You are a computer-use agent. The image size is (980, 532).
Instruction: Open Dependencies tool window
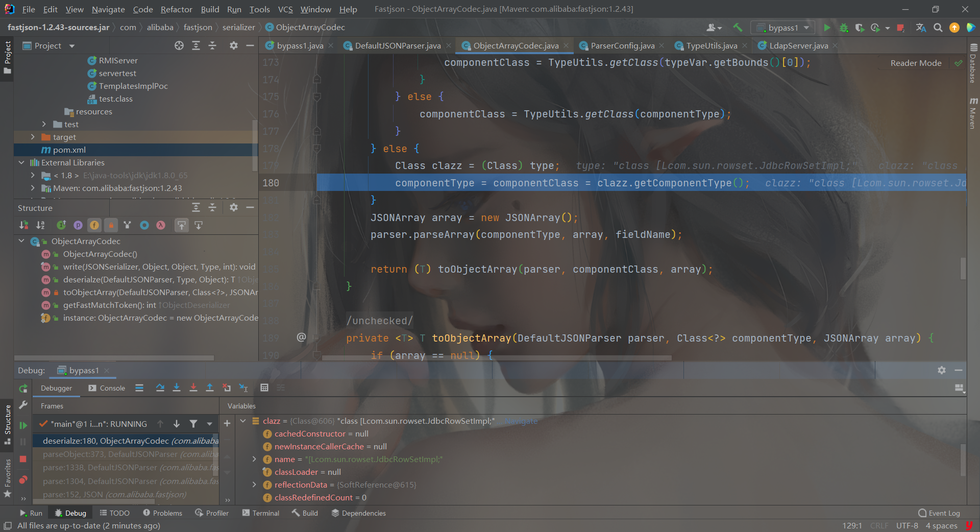pyautogui.click(x=359, y=513)
